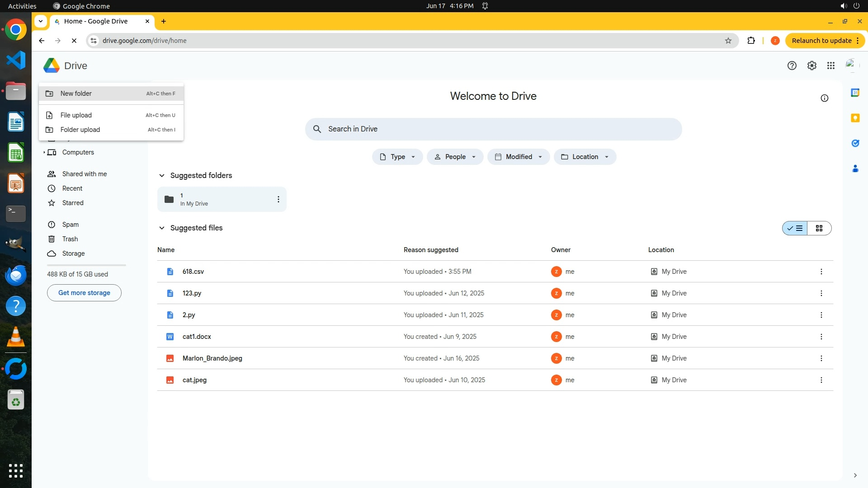This screenshot has width=868, height=488.
Task: Click the Relaunch to update button
Action: pyautogui.click(x=821, y=41)
